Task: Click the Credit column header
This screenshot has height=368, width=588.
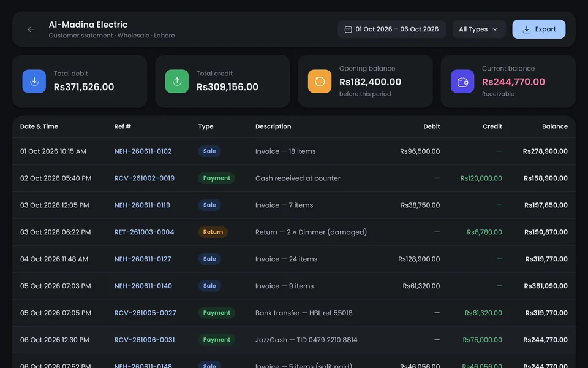Action: point(492,126)
